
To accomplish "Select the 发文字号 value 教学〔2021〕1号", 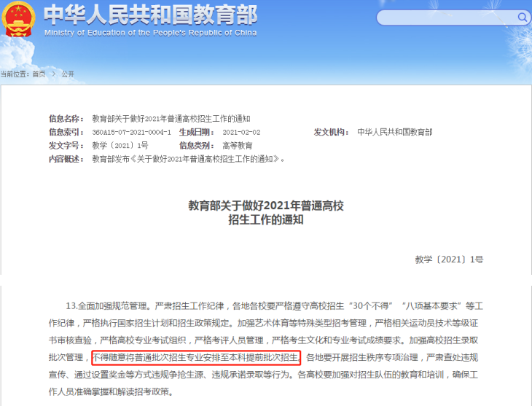I will [x=120, y=146].
